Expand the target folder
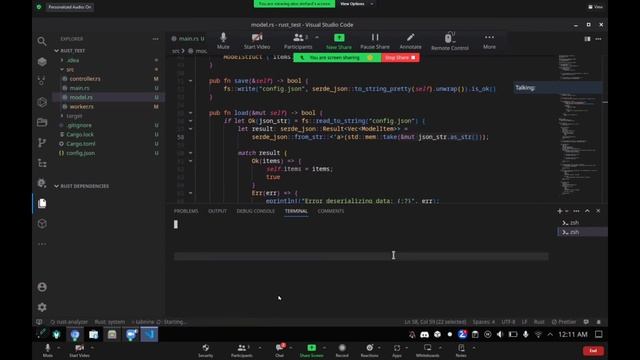Image resolution: width=640 pixels, height=360 pixels. (x=74, y=116)
